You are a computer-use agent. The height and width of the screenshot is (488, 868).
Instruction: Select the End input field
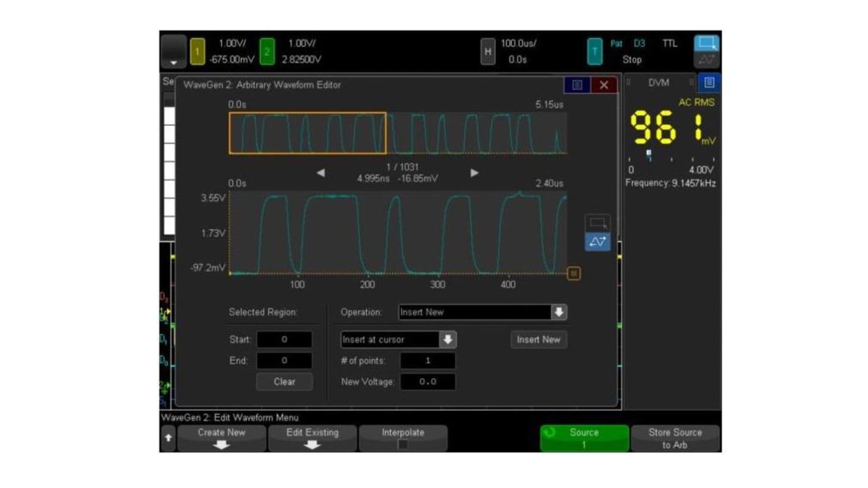(284, 361)
